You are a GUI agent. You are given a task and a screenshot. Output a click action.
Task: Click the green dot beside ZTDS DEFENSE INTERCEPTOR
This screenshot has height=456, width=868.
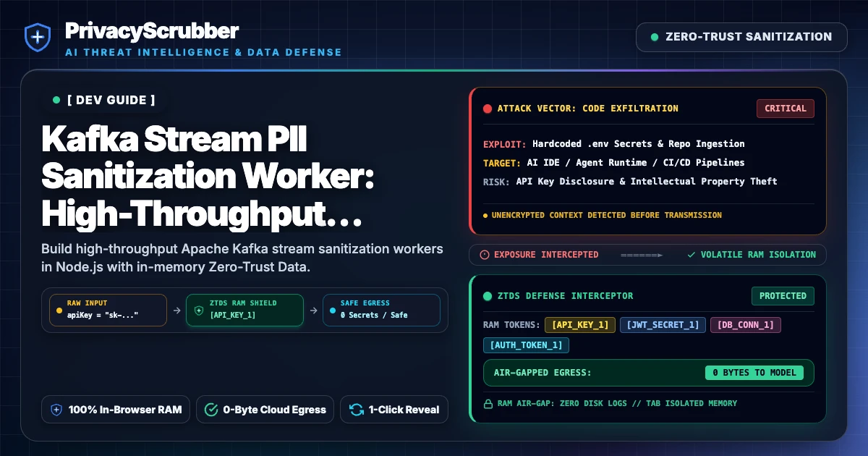point(488,295)
